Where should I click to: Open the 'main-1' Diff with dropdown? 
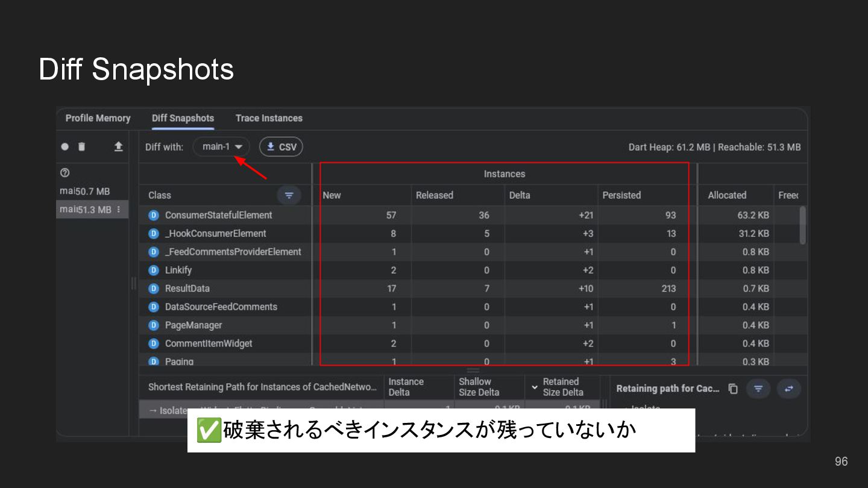[x=221, y=147]
